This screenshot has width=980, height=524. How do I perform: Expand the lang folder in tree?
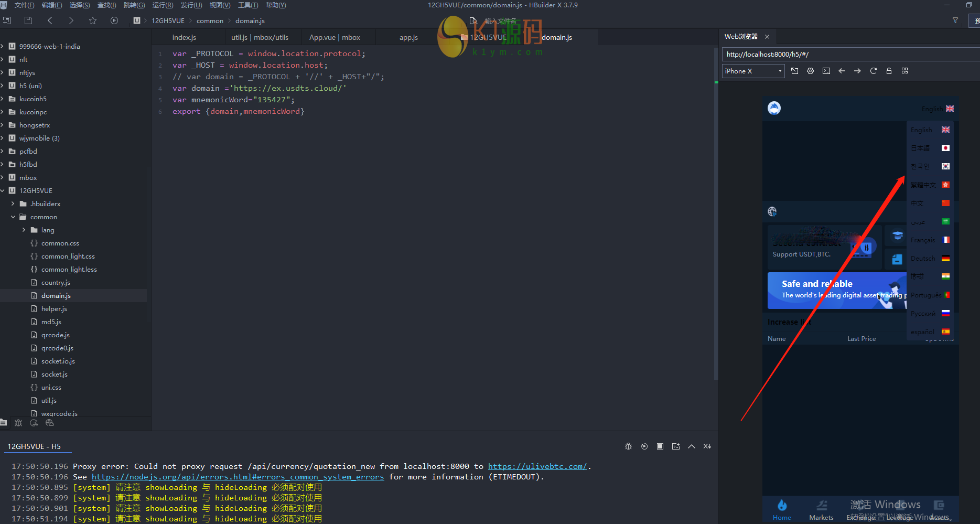click(x=24, y=230)
